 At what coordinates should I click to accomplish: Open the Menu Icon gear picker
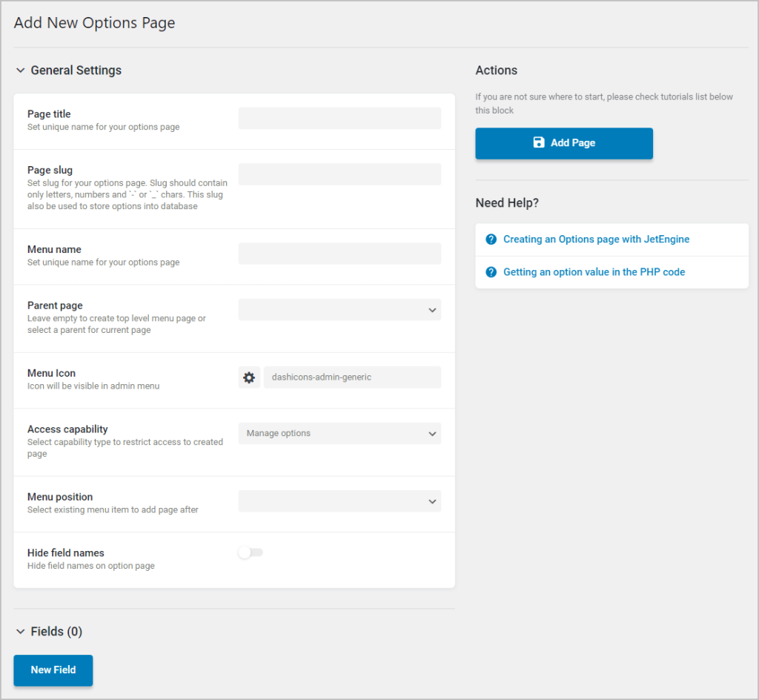pyautogui.click(x=249, y=377)
